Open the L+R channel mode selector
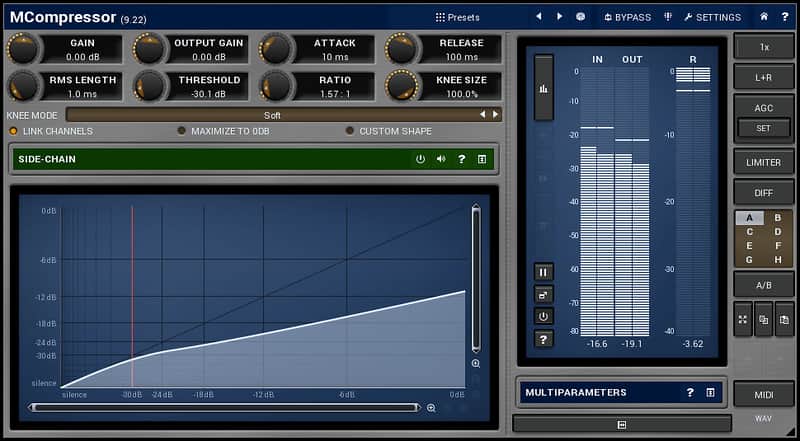The width and height of the screenshot is (800, 441). (764, 78)
